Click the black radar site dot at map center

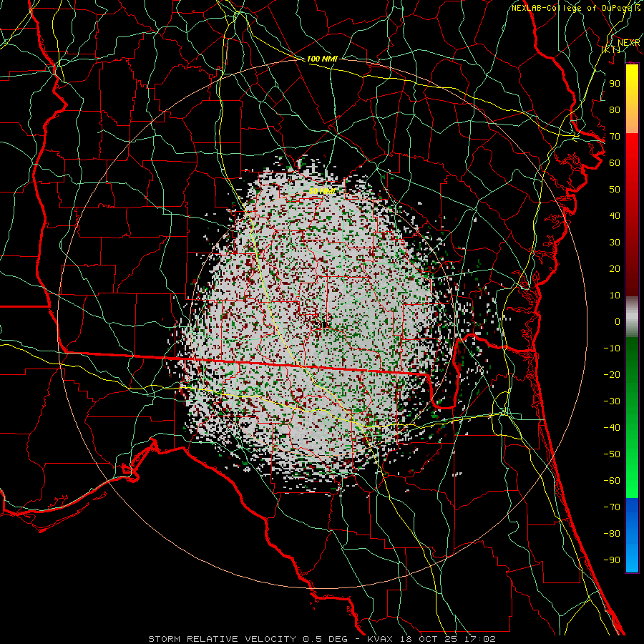(x=324, y=325)
